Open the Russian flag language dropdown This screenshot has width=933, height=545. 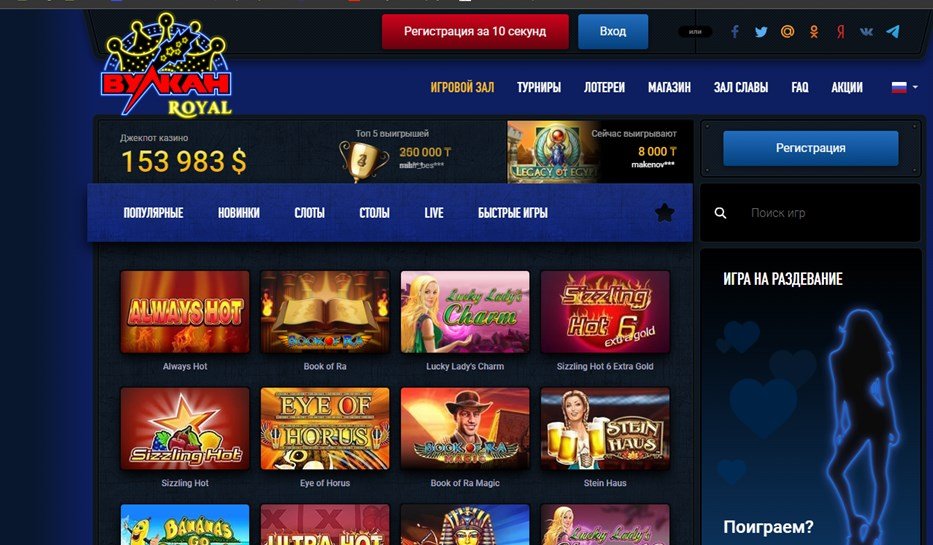[x=904, y=87]
